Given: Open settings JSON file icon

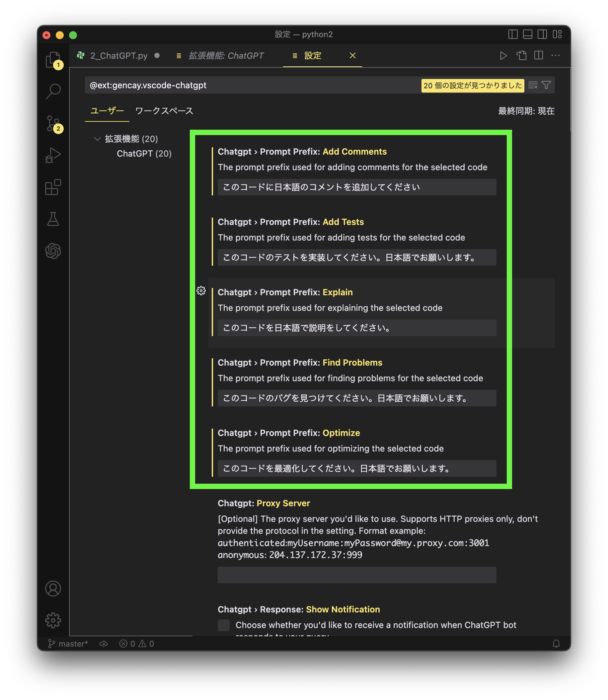Looking at the screenshot, I should click(x=521, y=56).
